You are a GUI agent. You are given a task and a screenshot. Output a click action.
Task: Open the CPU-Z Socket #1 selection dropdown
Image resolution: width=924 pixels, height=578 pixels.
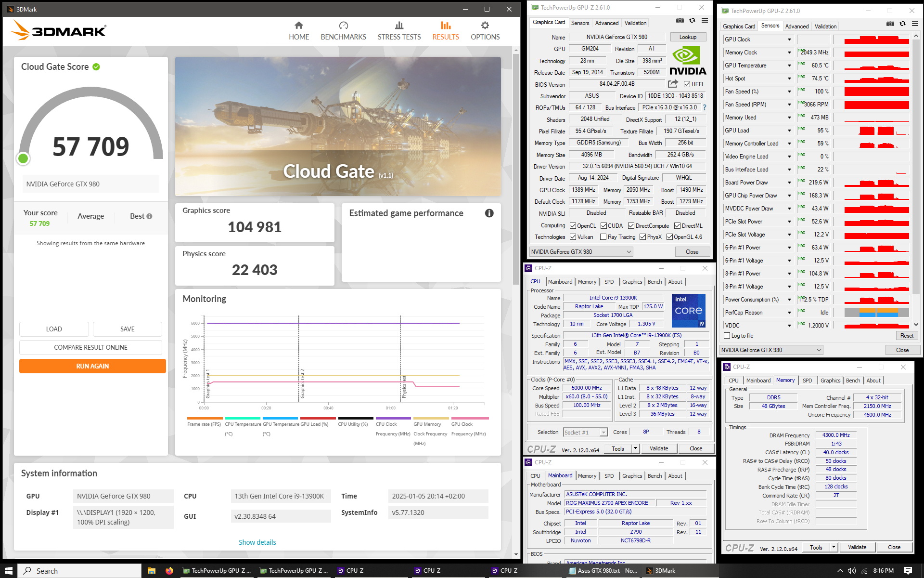point(585,432)
